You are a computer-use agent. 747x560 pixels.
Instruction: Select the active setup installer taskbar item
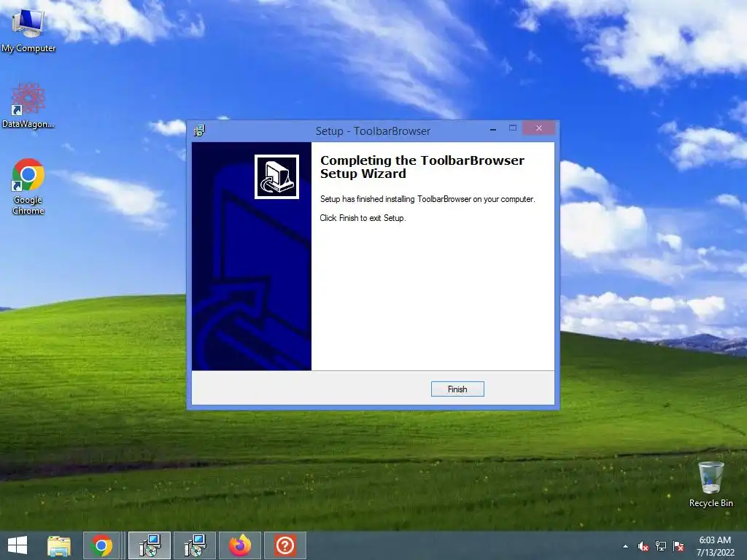(150, 545)
